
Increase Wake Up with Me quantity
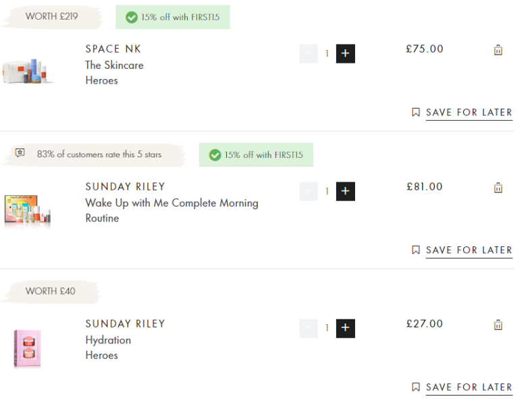pos(345,191)
